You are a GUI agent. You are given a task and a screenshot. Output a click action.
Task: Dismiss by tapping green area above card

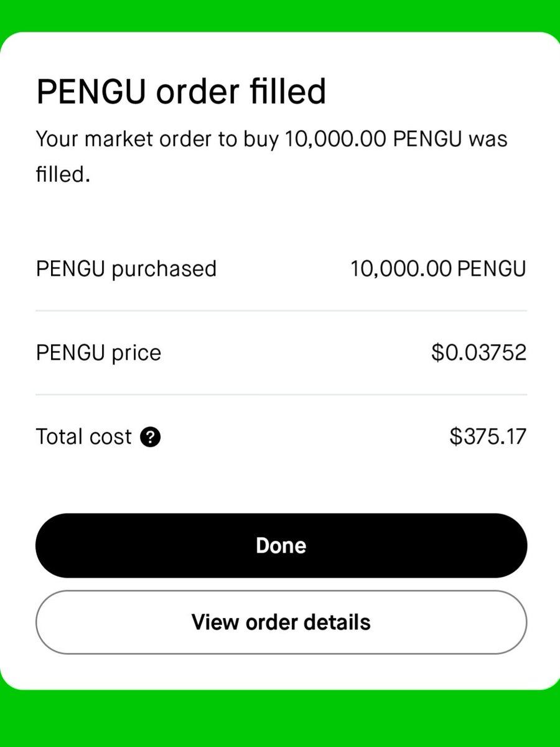280,16
